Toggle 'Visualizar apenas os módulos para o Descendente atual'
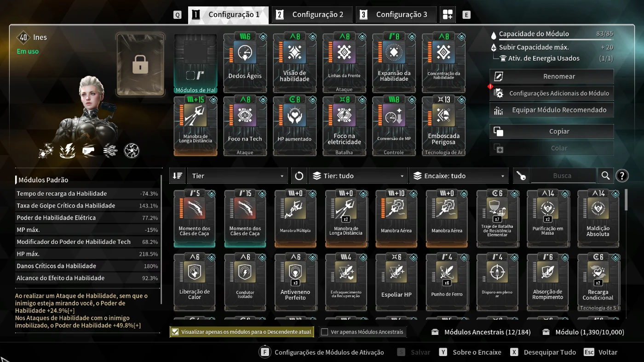This screenshot has height=362, width=644. (241, 332)
